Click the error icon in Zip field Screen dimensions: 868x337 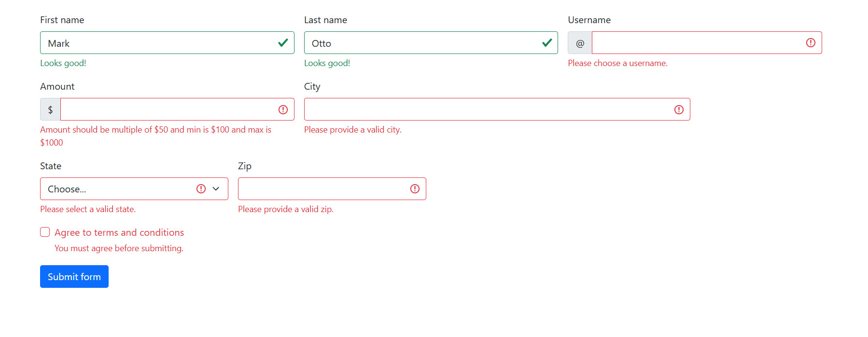click(415, 189)
